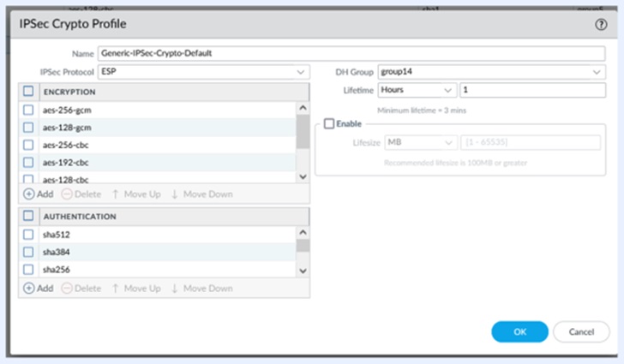This screenshot has width=624, height=364.
Task: Open the help icon in dialog header
Action: click(x=601, y=25)
